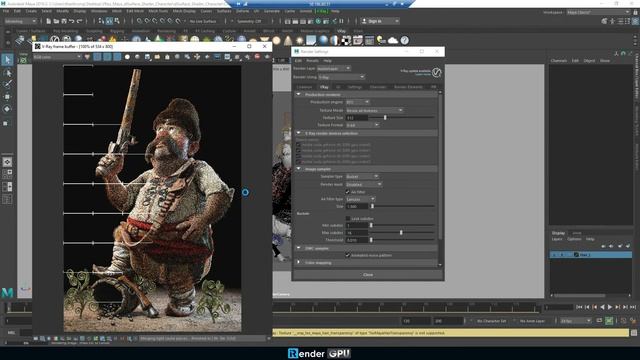Activate the Rotate tool in Maya toolbox

[7, 109]
